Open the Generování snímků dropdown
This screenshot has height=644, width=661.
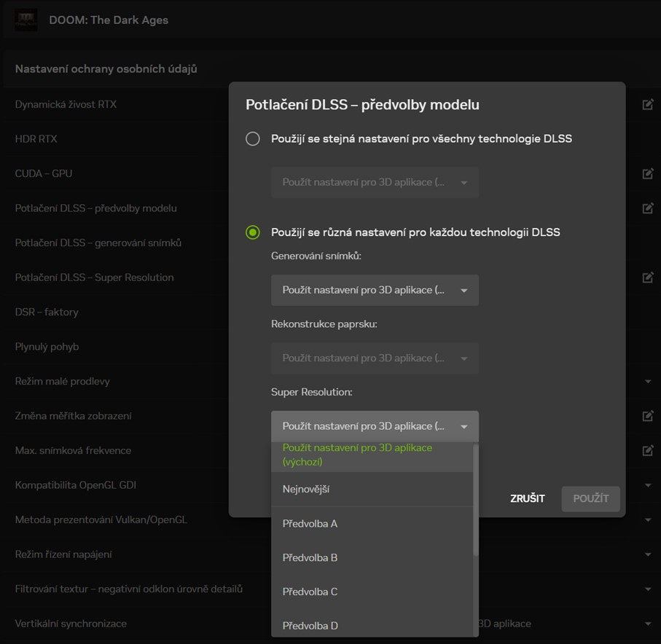coord(375,290)
